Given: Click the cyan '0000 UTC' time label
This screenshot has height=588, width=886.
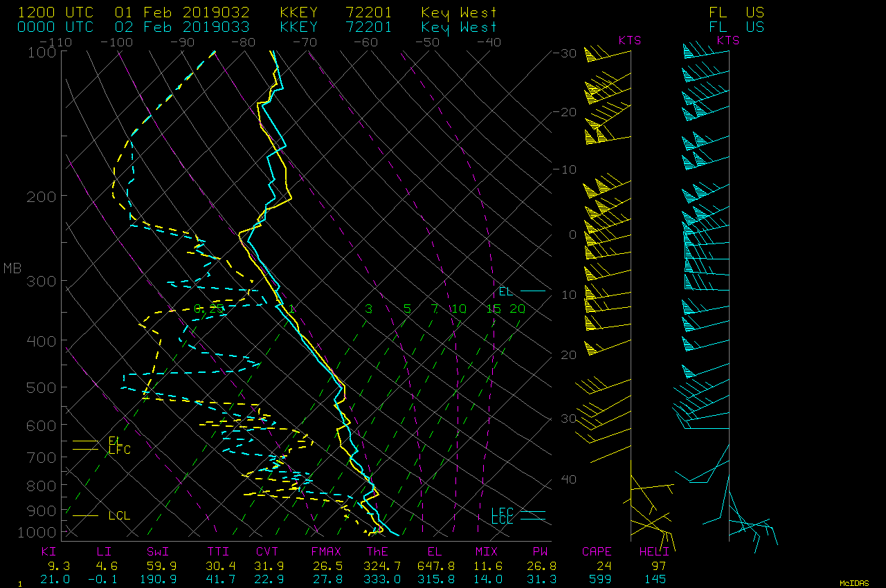Looking at the screenshot, I should click(x=55, y=27).
